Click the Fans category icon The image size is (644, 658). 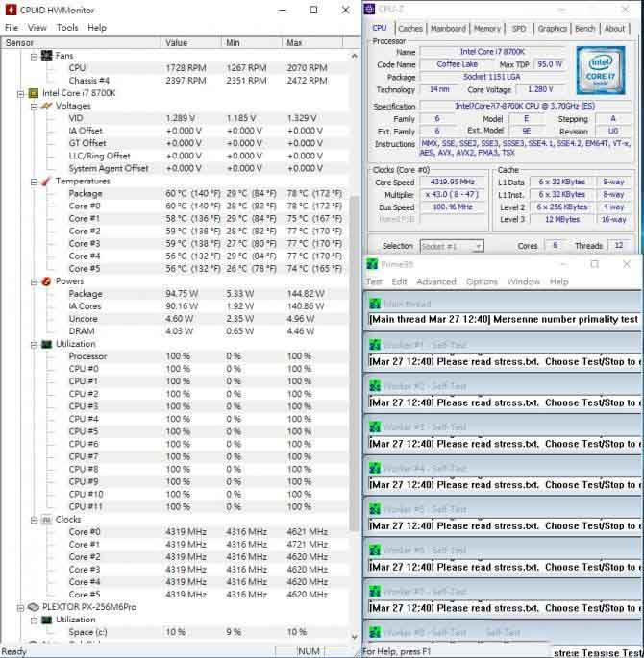tap(46, 56)
